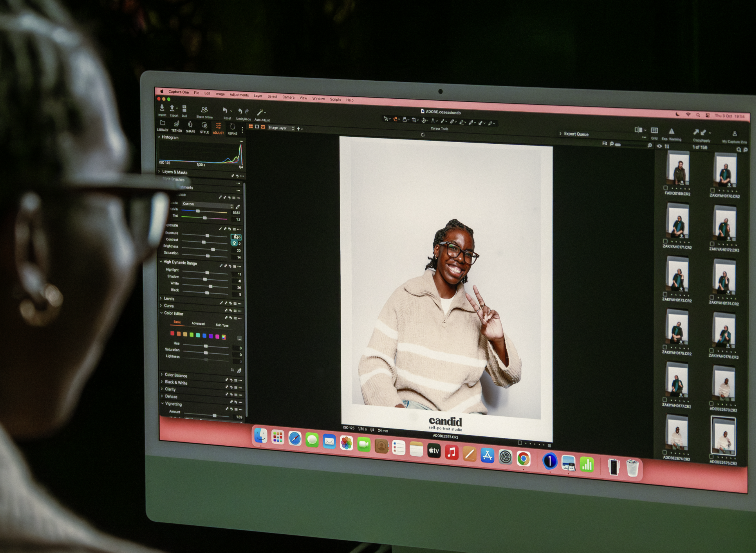Click the Copy adjustments arrow icon

696,132
